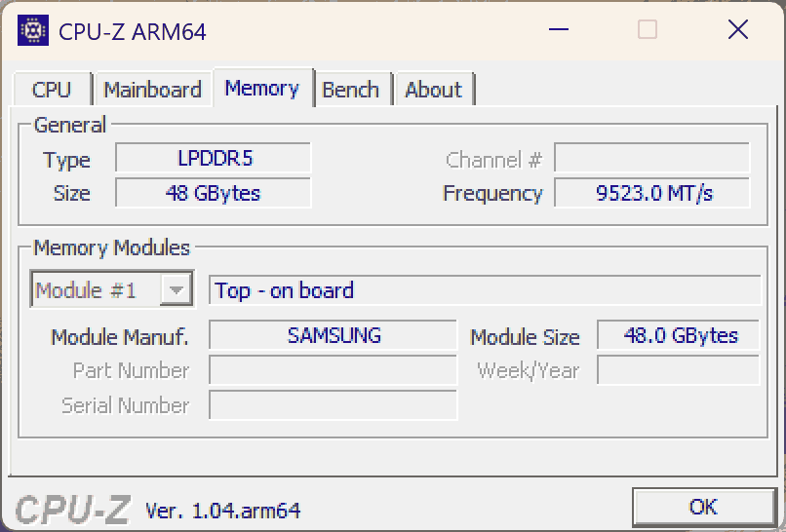
Task: Go to the Bench tab
Action: coord(350,90)
